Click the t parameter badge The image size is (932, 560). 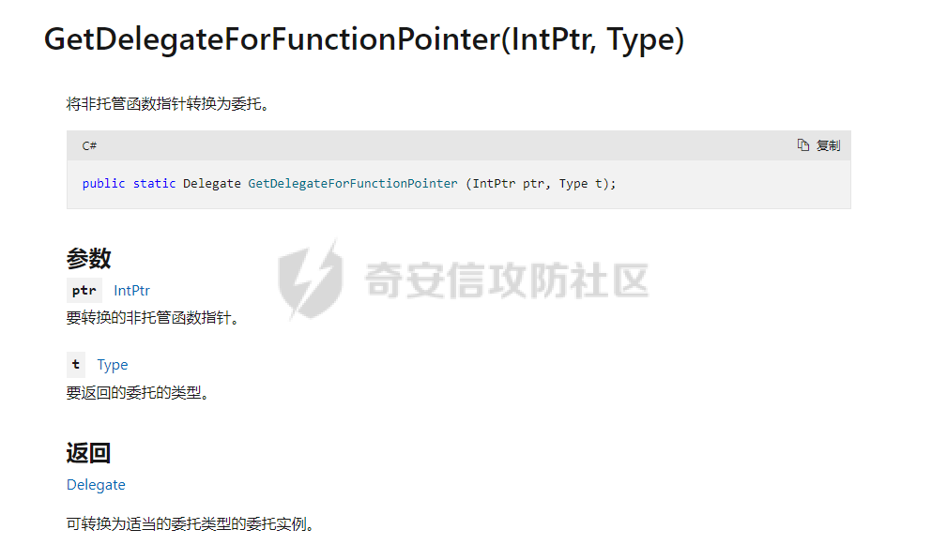coord(75,364)
